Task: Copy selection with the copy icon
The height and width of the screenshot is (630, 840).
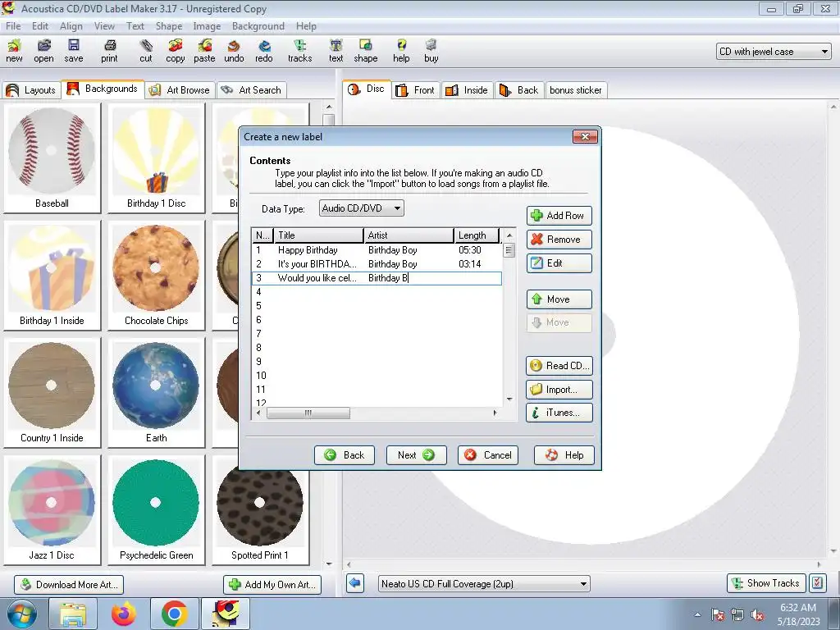Action: coord(176,51)
